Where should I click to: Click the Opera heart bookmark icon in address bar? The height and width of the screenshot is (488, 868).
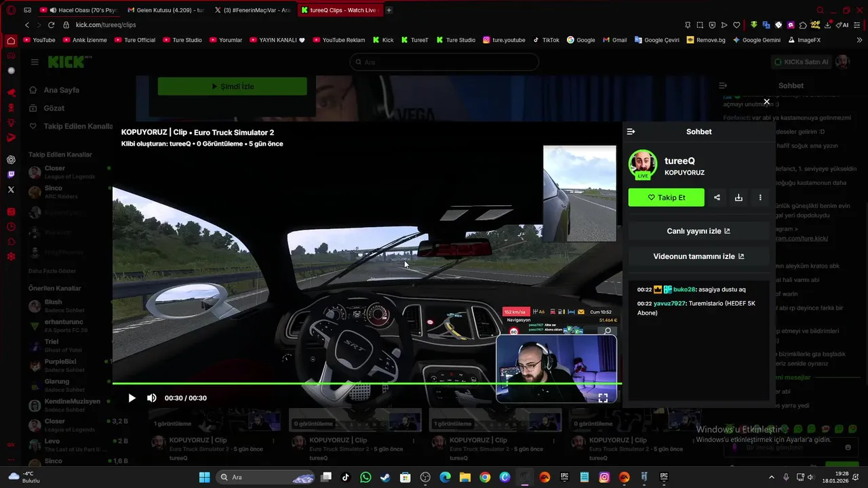[736, 25]
